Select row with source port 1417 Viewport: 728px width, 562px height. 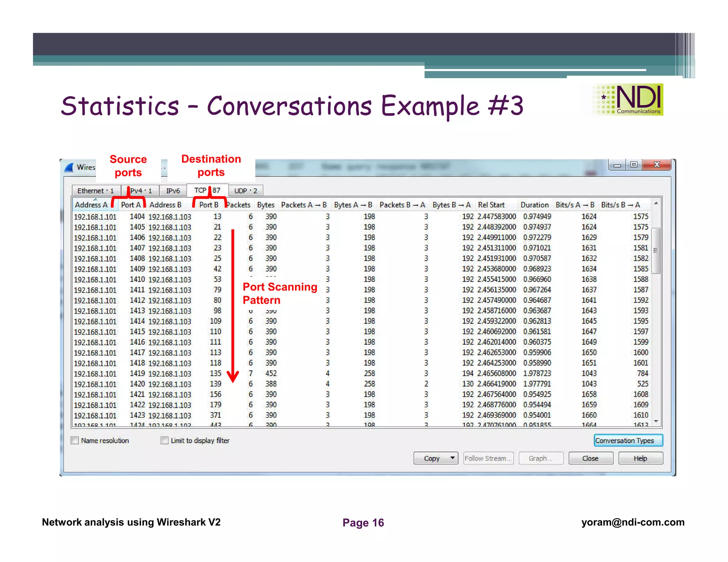[x=361, y=353]
